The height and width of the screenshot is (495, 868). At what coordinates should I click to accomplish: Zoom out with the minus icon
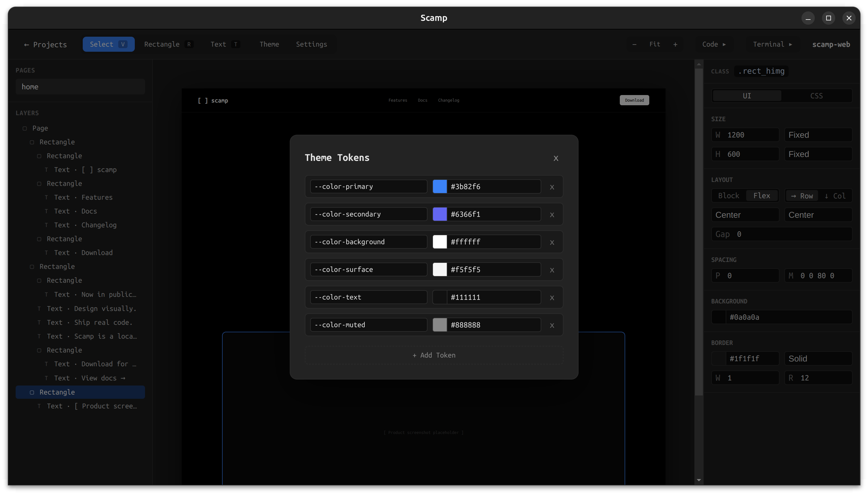pos(634,44)
